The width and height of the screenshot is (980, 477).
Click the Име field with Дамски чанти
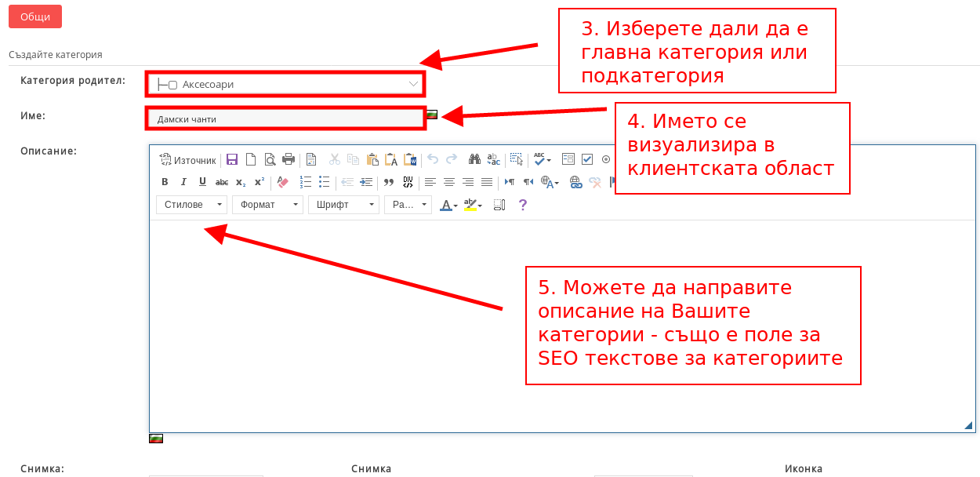tap(285, 118)
